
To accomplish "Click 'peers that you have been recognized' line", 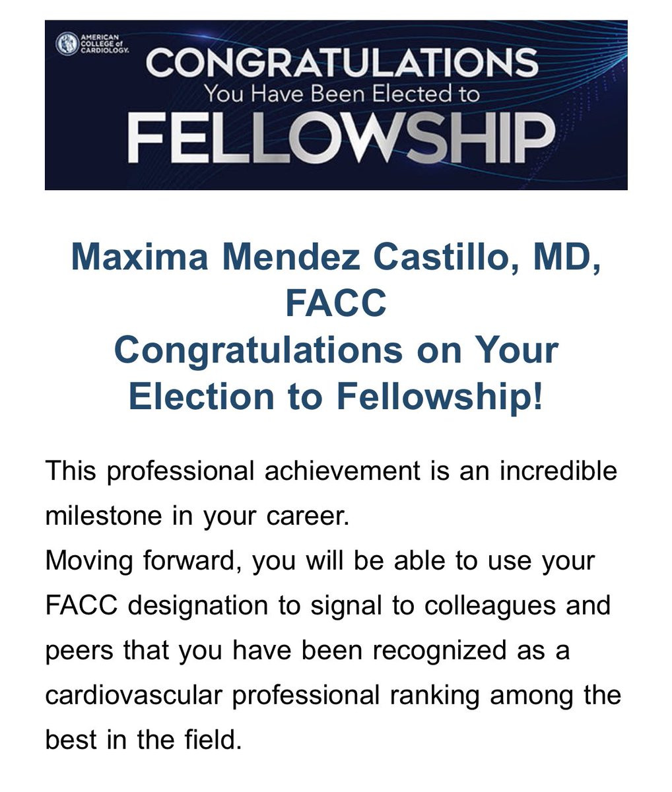I will 307,651.
